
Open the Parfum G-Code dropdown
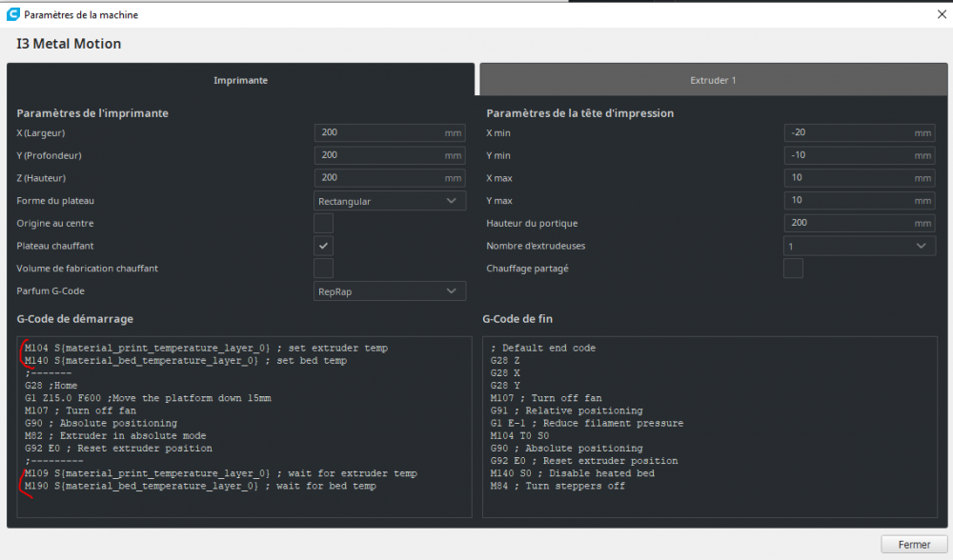tap(390, 290)
